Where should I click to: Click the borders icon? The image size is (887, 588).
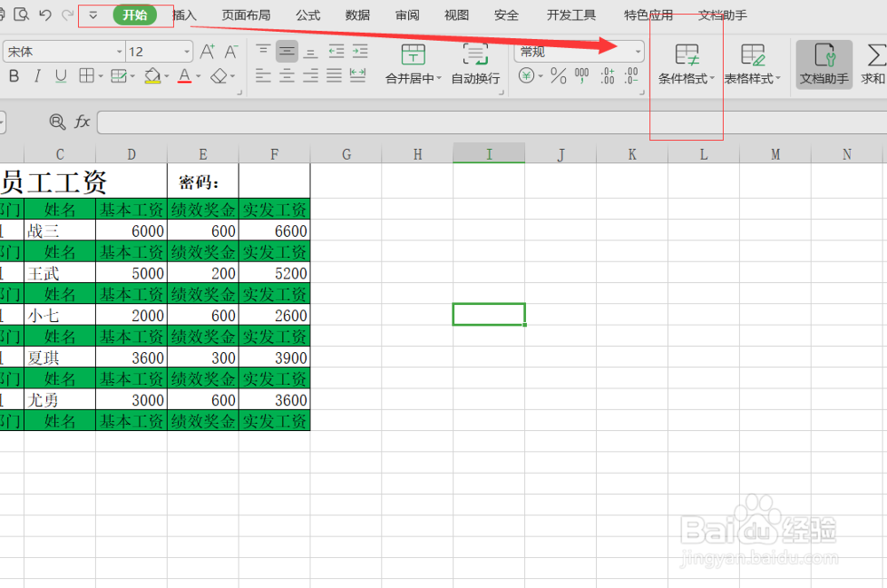coord(87,75)
